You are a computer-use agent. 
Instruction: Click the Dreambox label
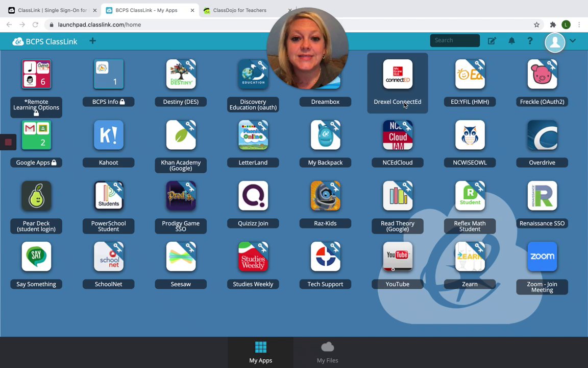325,102
